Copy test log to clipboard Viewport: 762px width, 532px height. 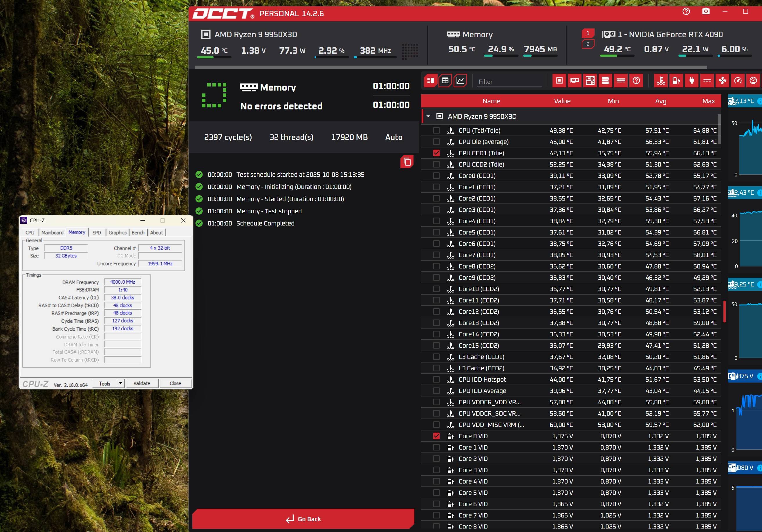point(407,162)
